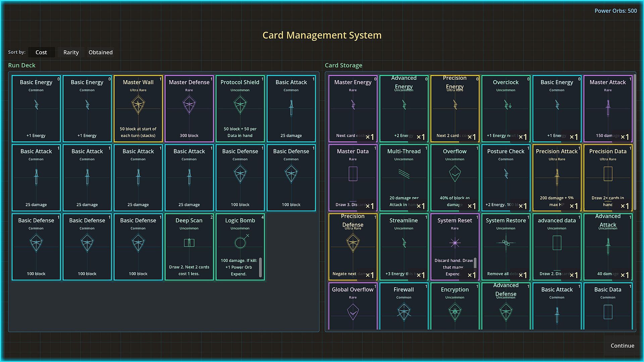This screenshot has height=362, width=644.
Task: Click the Master Wall shield icon
Action: click(138, 105)
